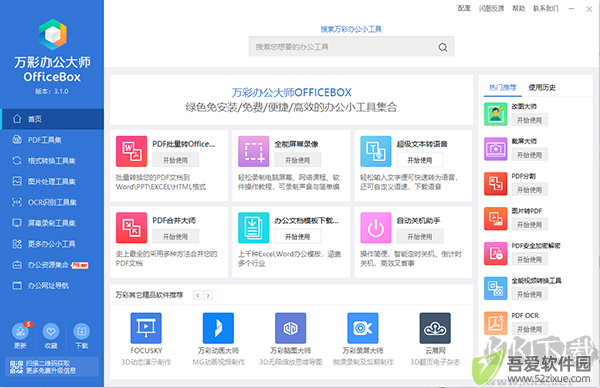Click 开始使用 next to 全能视频转换工具
Screen dimensions: 600x388
click(x=530, y=294)
